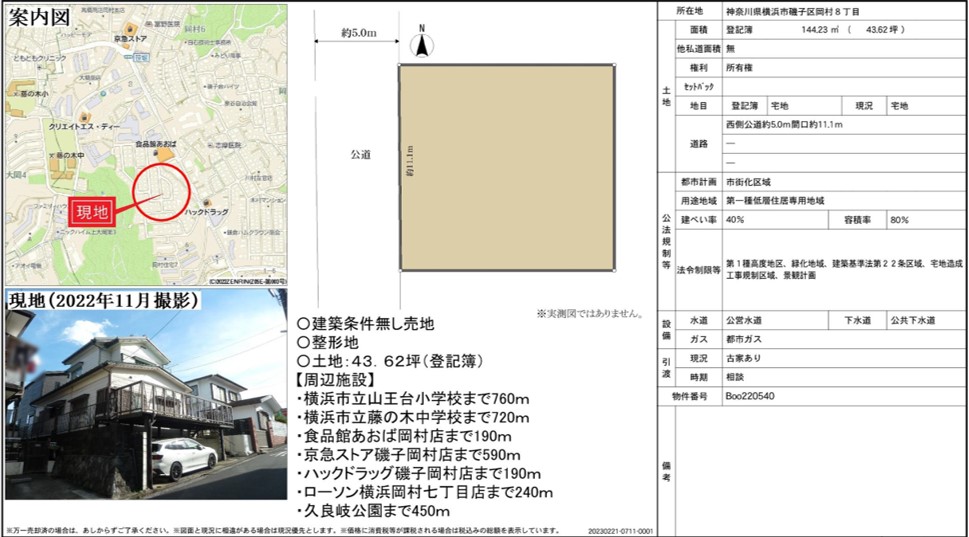Click the tan land plot shape
Viewport: 969px width, 537px height.
click(x=507, y=168)
